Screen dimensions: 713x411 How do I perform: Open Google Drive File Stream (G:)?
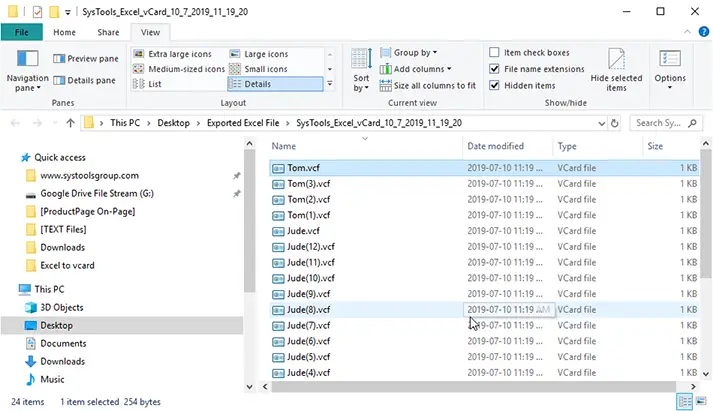[97, 194]
